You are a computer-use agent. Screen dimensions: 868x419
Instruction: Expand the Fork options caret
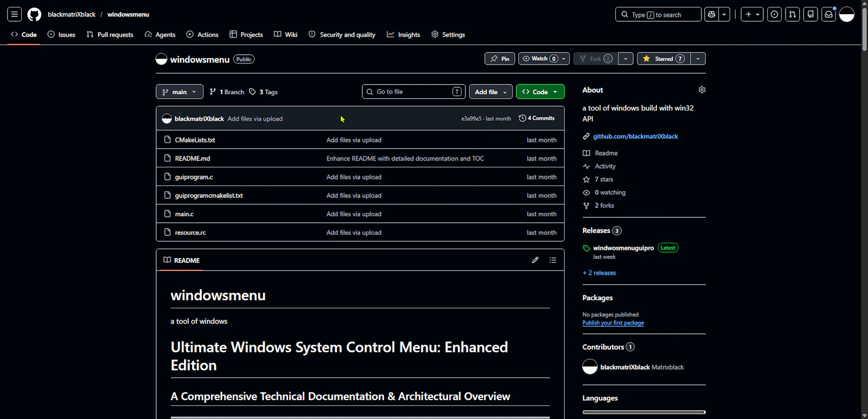click(626, 59)
